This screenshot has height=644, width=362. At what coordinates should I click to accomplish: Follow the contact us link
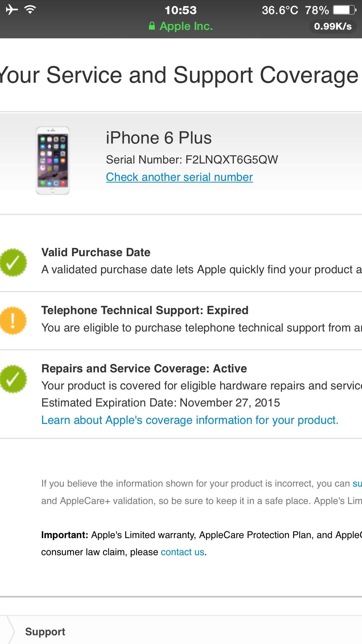pos(182,552)
